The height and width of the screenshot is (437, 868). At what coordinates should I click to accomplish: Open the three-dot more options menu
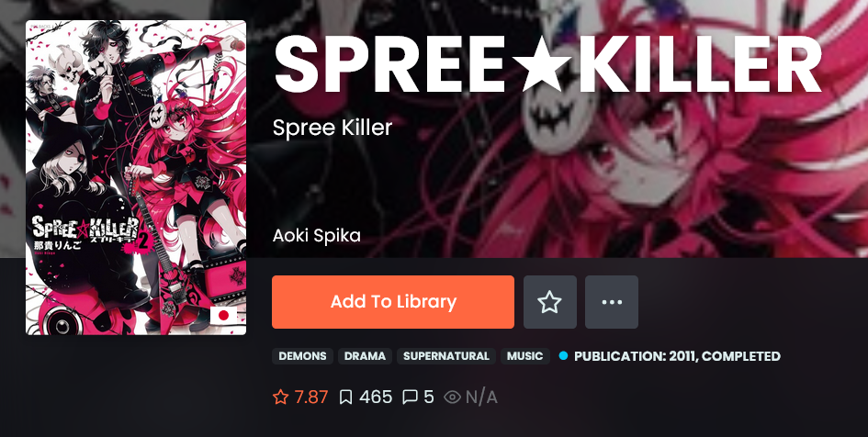point(612,302)
